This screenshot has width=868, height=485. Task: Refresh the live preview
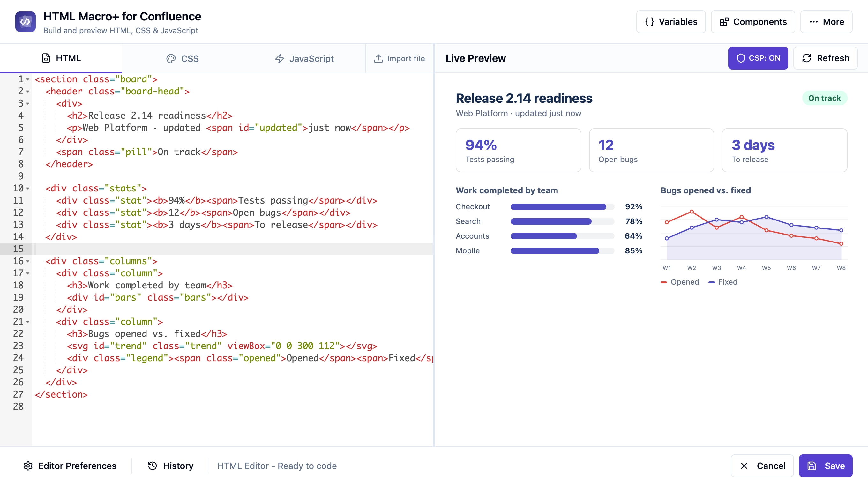825,58
